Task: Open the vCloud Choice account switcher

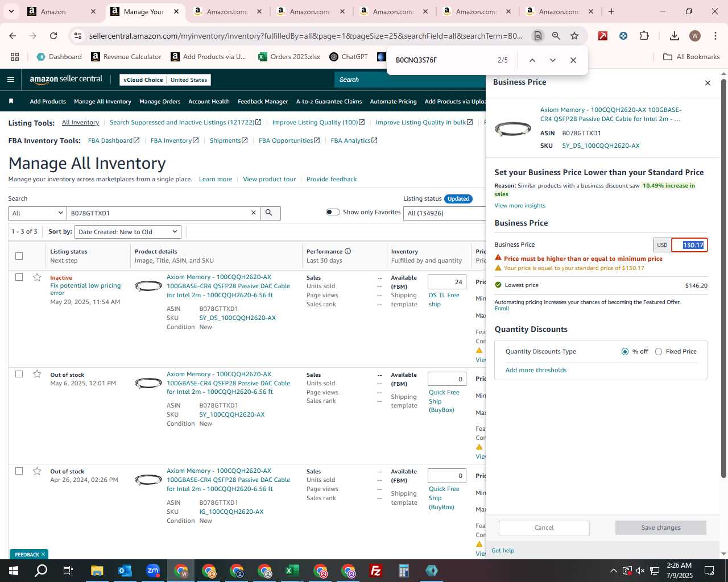Action: [165, 80]
